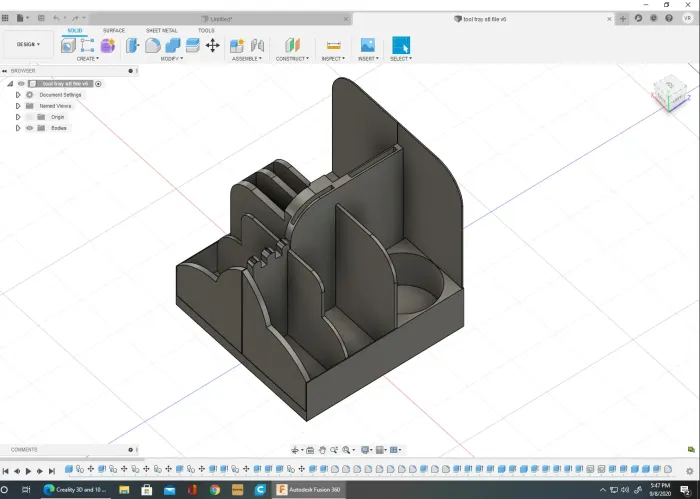This screenshot has width=700, height=499.
Task: Expand the Origin folder
Action: (x=18, y=117)
